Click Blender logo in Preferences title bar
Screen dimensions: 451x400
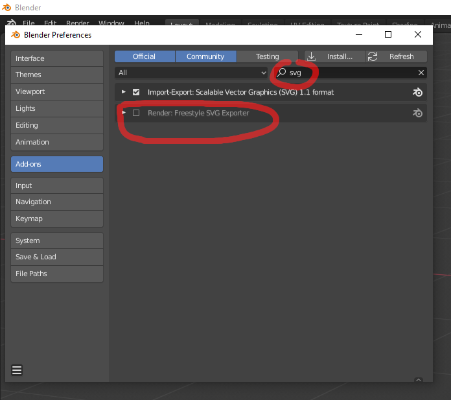pos(16,35)
